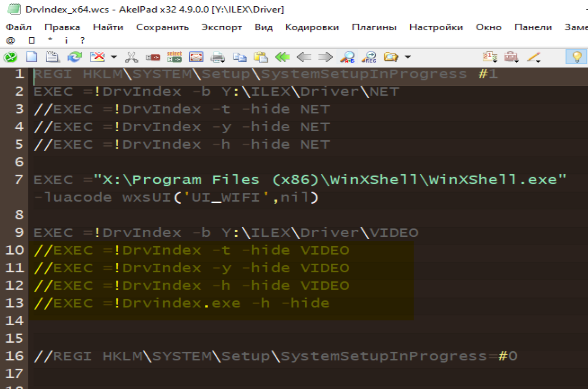Click the red X close document icon

point(97,57)
